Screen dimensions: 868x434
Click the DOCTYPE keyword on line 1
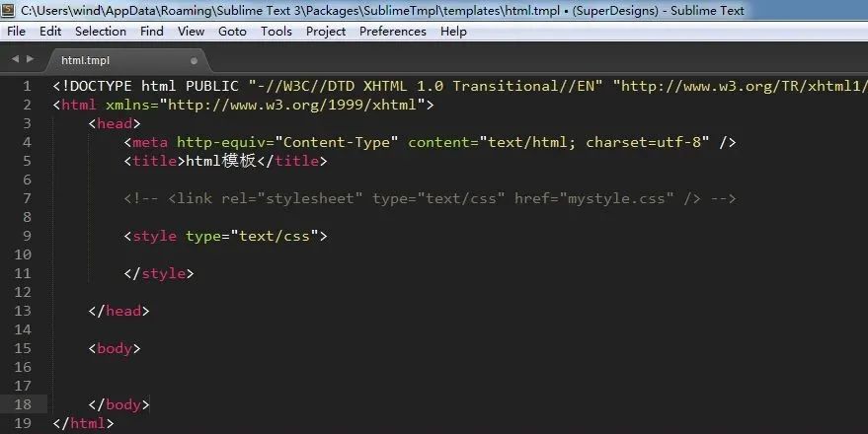(x=101, y=86)
